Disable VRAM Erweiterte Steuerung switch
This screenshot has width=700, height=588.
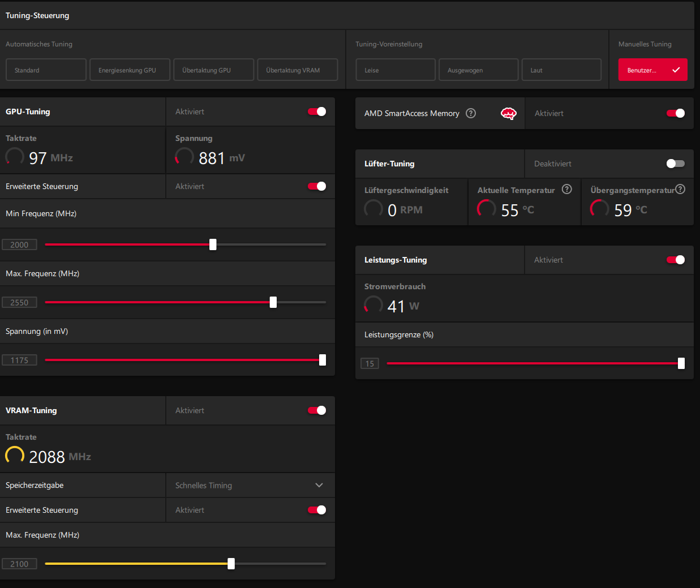317,510
